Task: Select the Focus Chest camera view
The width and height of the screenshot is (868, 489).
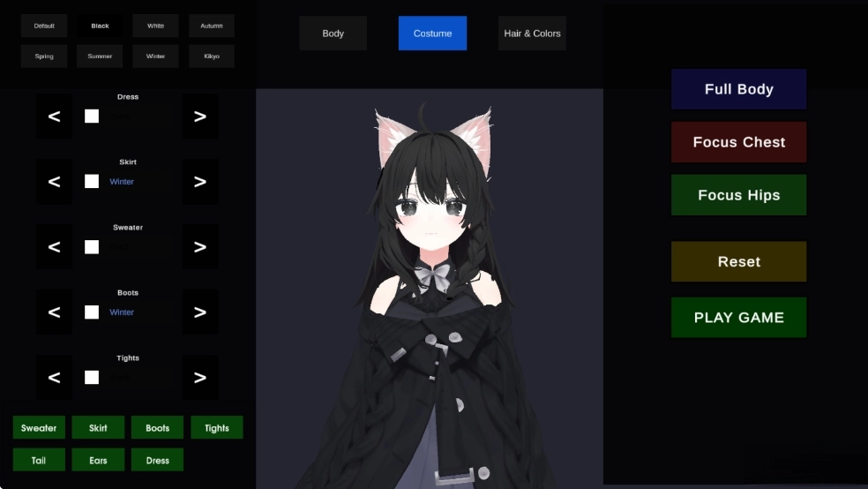Action: click(x=738, y=142)
